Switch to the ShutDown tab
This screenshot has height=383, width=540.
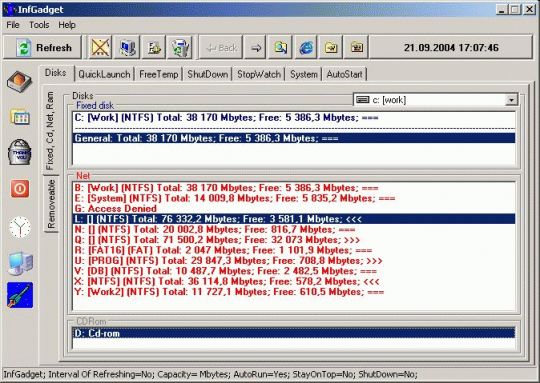point(207,74)
